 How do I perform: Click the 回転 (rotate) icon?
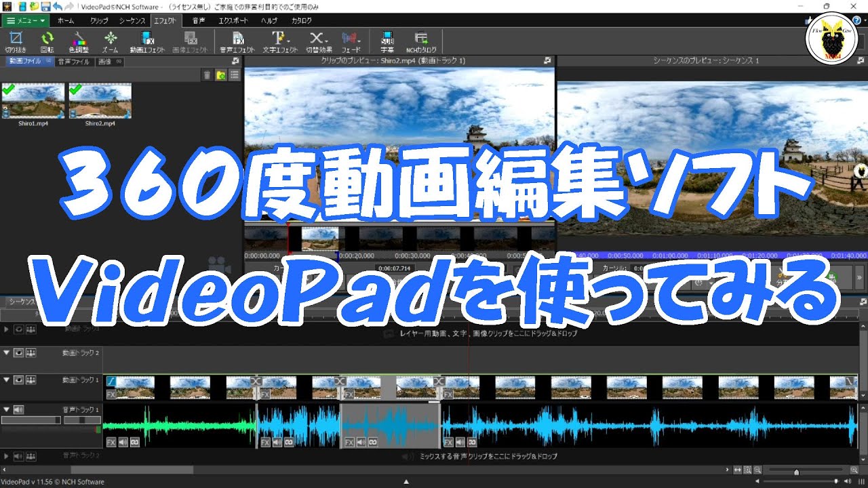click(47, 39)
